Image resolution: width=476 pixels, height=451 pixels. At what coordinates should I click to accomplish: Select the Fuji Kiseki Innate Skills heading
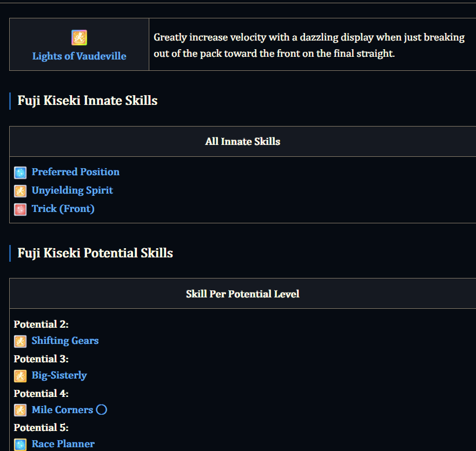point(88,101)
